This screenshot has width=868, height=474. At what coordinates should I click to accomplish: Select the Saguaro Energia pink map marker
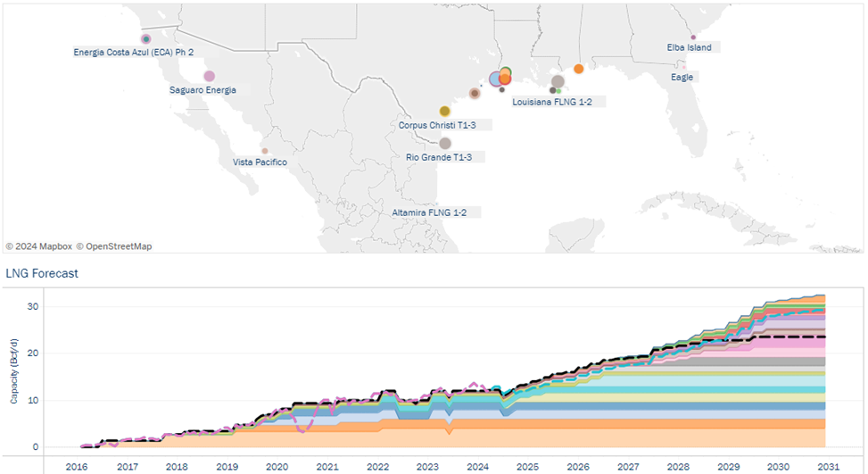click(x=210, y=77)
